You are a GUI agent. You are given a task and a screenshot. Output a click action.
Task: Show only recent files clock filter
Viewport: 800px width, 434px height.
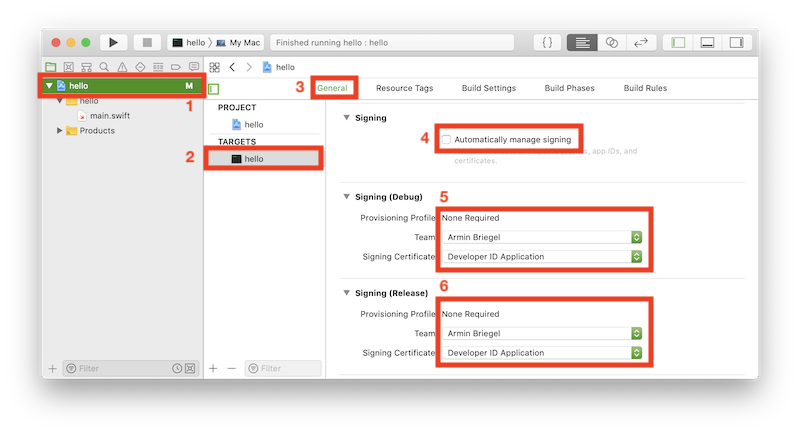[177, 368]
